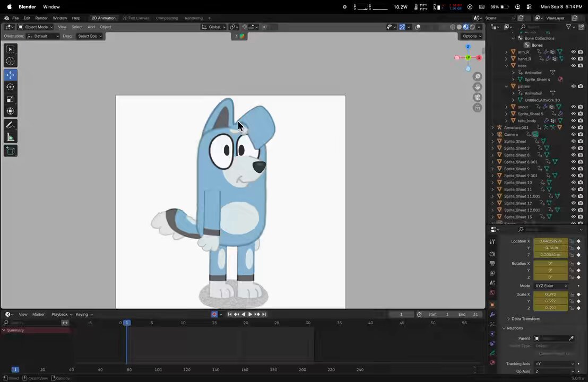Click the lock camera to view icon
The height and width of the screenshot is (382, 588).
pos(478,108)
